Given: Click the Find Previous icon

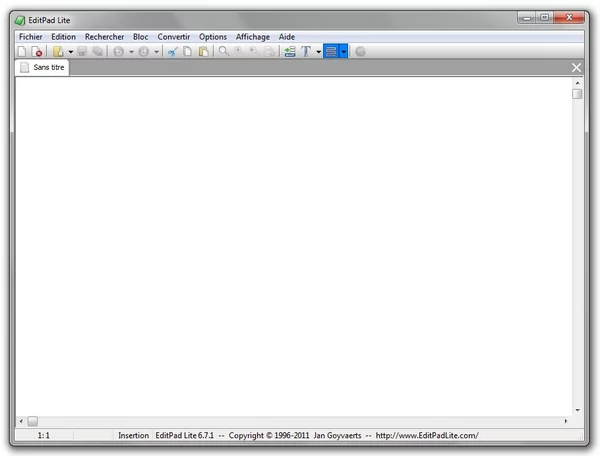Looking at the screenshot, I should [253, 51].
